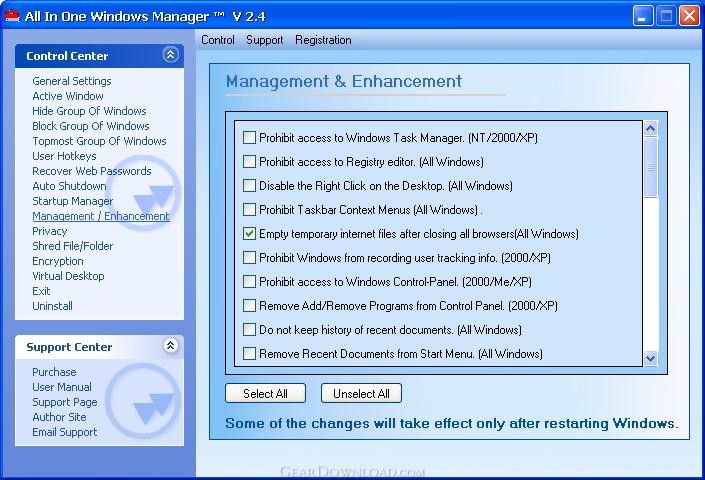
Task: Click the options list scroll up arrow
Action: coord(651,129)
